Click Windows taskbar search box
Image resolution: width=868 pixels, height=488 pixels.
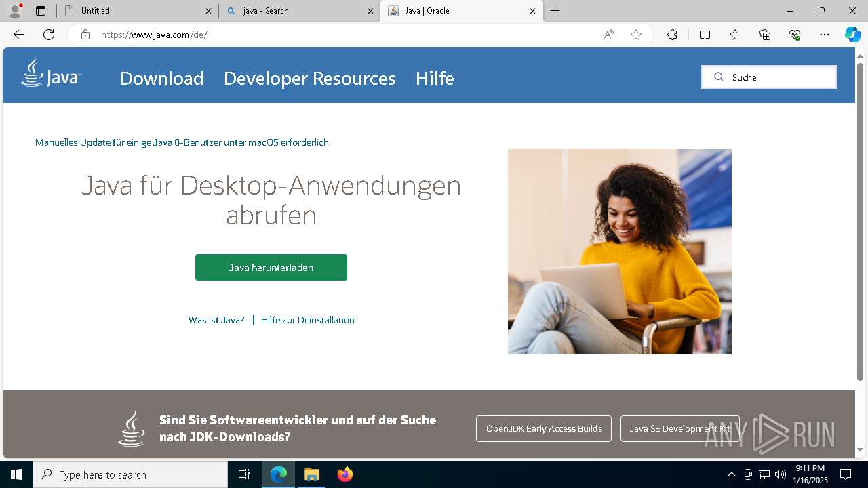point(130,474)
